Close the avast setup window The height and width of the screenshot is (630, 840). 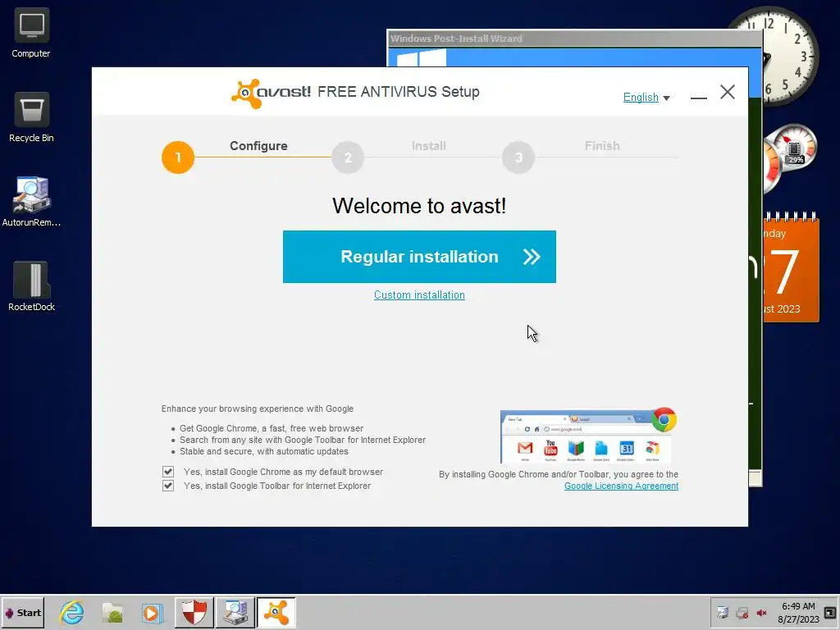[728, 92]
